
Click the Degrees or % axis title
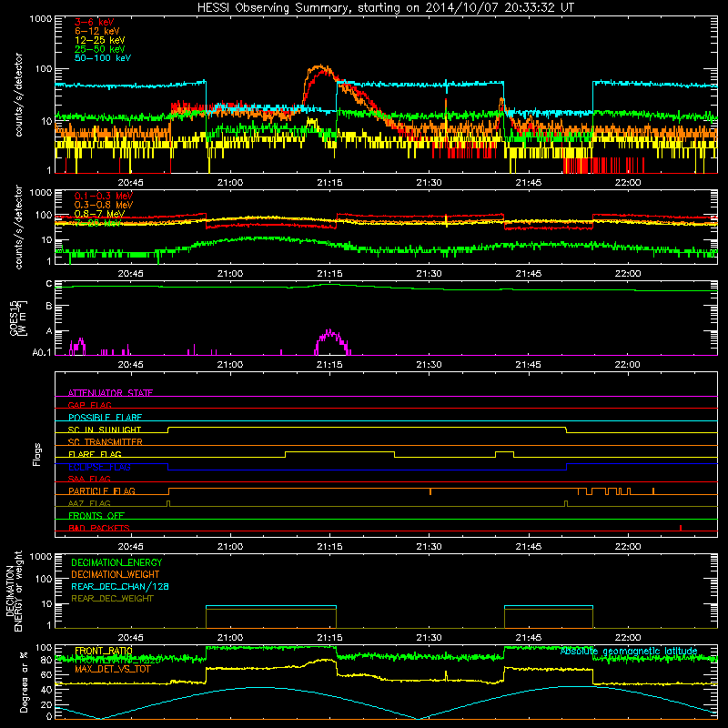[x=25, y=682]
